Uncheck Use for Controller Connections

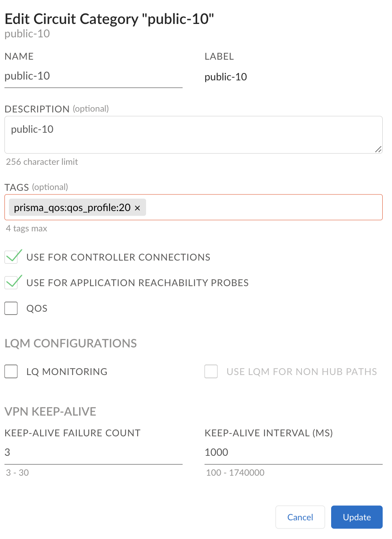point(11,257)
